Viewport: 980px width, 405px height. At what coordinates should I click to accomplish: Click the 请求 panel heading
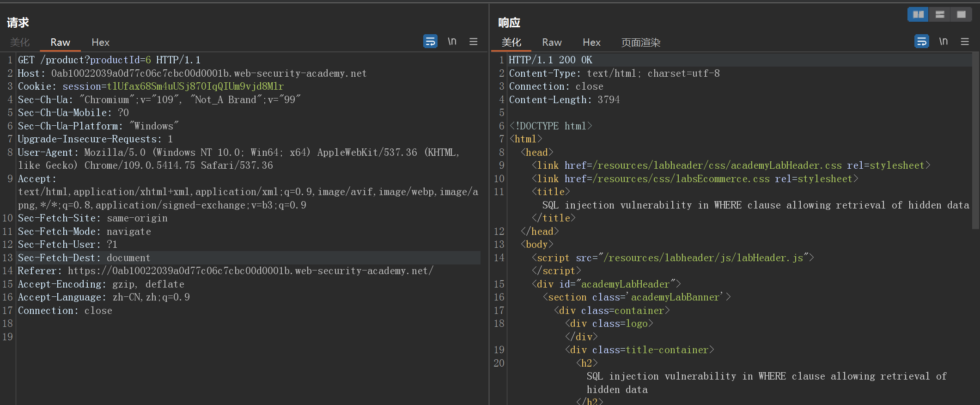[x=18, y=22]
